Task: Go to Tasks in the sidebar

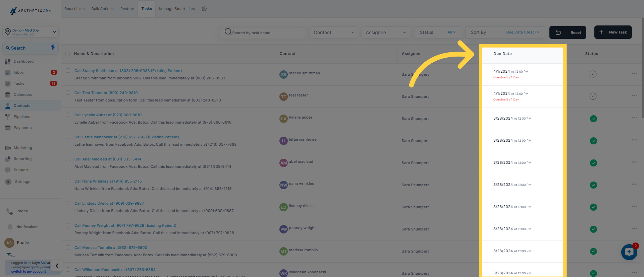Action: (19, 83)
